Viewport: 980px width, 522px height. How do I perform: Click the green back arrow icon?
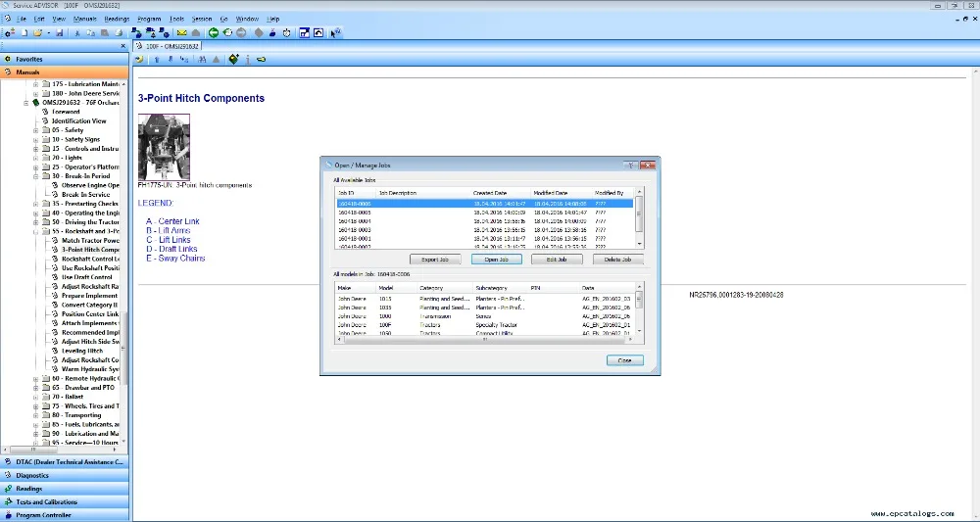click(213, 33)
